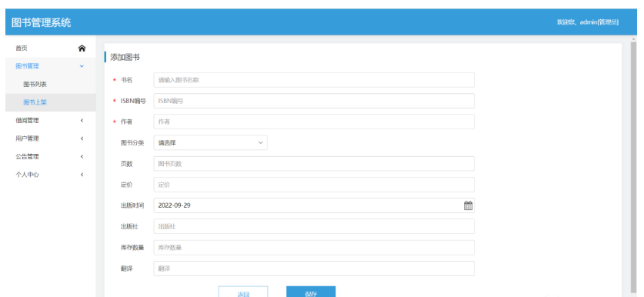Click the vertical scrollbar on the right
The width and height of the screenshot is (644, 297).
[634, 166]
